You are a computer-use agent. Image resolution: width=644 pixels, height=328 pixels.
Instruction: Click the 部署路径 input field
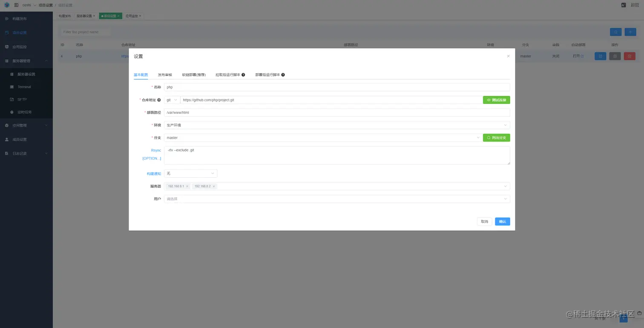coord(337,112)
